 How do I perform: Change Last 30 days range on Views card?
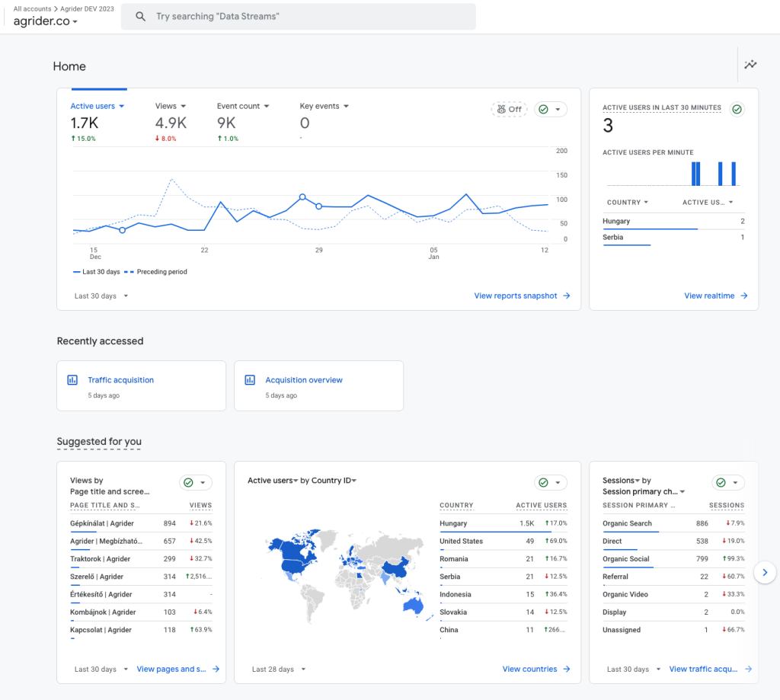101,670
